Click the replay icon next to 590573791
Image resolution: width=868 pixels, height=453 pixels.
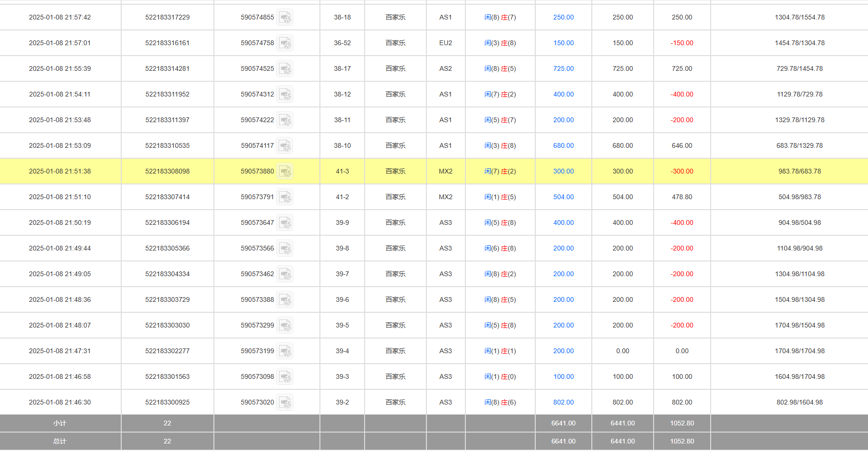pyautogui.click(x=285, y=197)
